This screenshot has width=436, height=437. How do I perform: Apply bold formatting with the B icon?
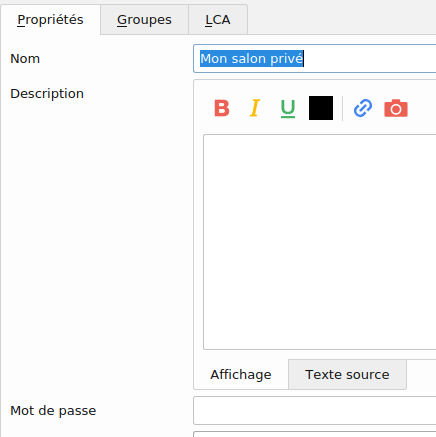pos(222,108)
